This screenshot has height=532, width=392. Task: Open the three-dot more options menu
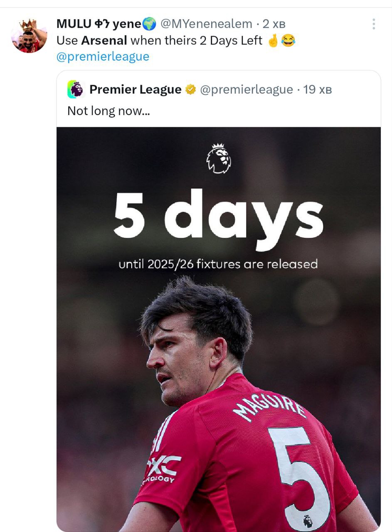[374, 24]
